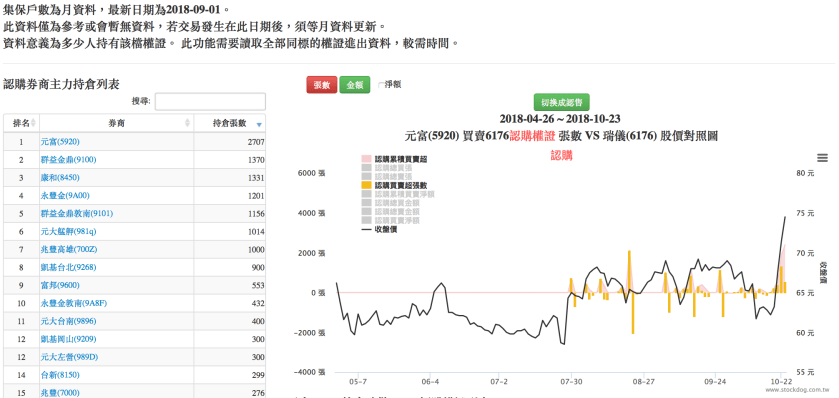The height and width of the screenshot is (398, 839).
Task: Click the red 張數 button
Action: click(322, 85)
